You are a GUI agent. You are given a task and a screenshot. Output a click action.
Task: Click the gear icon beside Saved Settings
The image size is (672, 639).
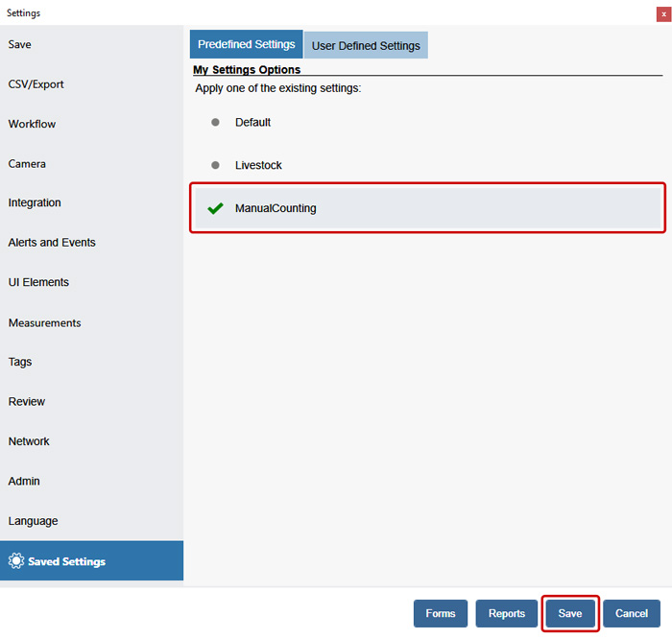[15, 561]
